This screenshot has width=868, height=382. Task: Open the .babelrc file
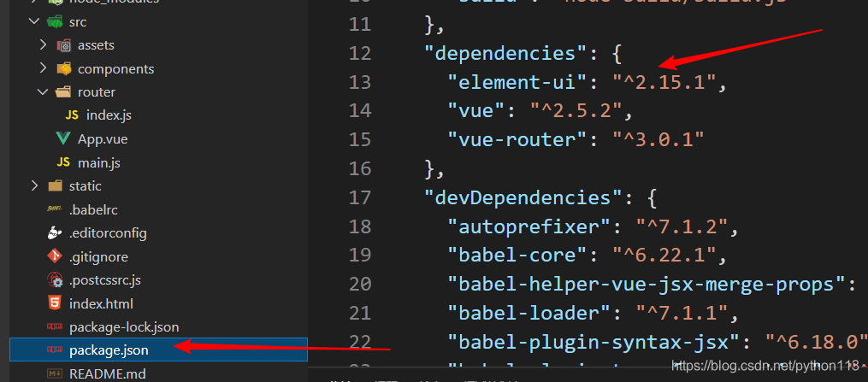tap(93, 209)
